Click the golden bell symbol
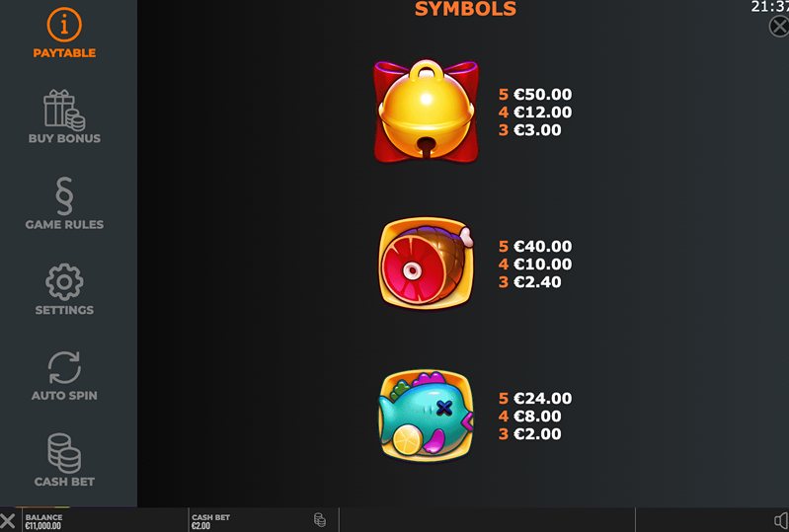Viewport: 789px width, 532px height. coord(426,112)
